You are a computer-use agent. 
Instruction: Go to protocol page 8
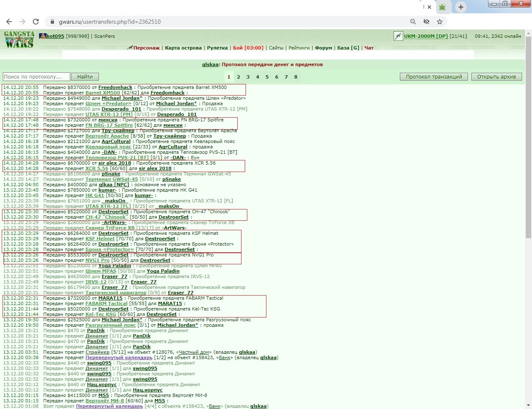coord(296,77)
